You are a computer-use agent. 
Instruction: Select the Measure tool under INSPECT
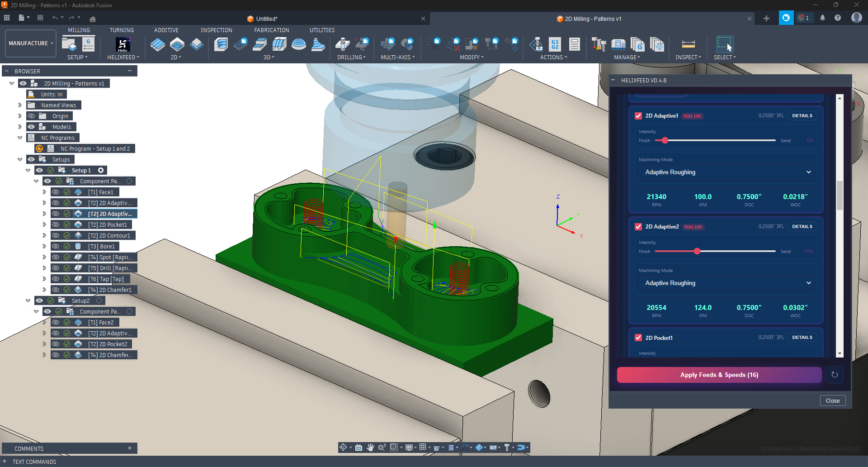click(688, 44)
